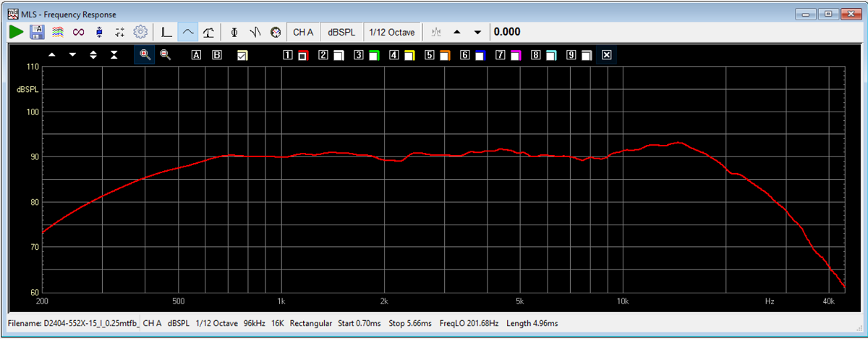
Task: Save measurement with floppy disk icon
Action: (x=37, y=32)
